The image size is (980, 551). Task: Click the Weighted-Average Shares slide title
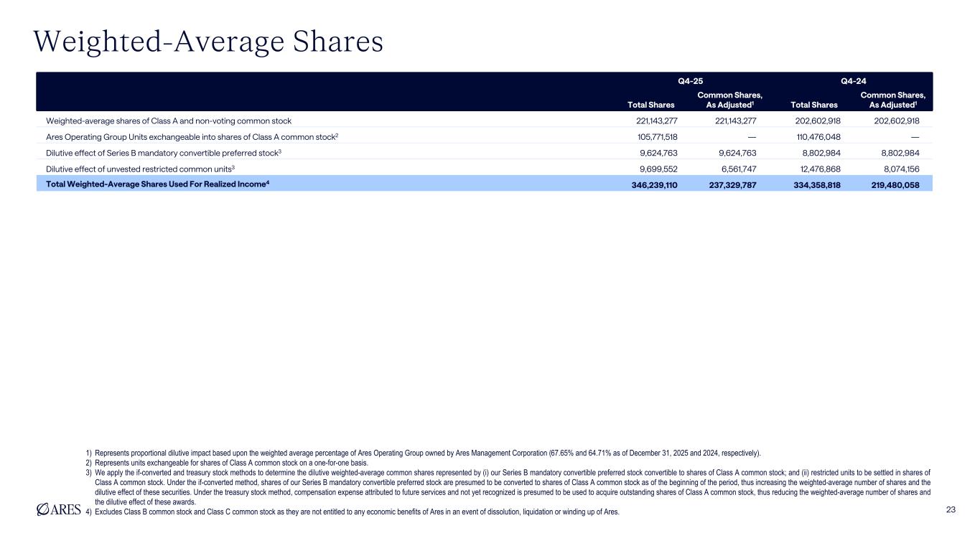tap(208, 42)
